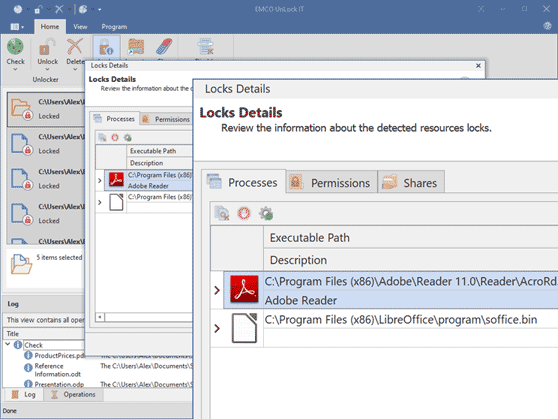The width and height of the screenshot is (558, 419).
Task: Click the quick-access Unlock padlock icon in title bar
Action: point(38,9)
